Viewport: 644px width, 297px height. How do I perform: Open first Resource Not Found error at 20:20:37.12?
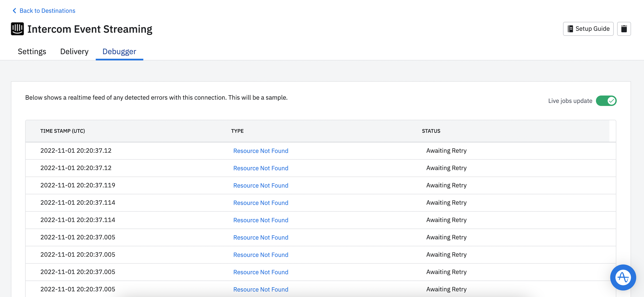point(261,151)
